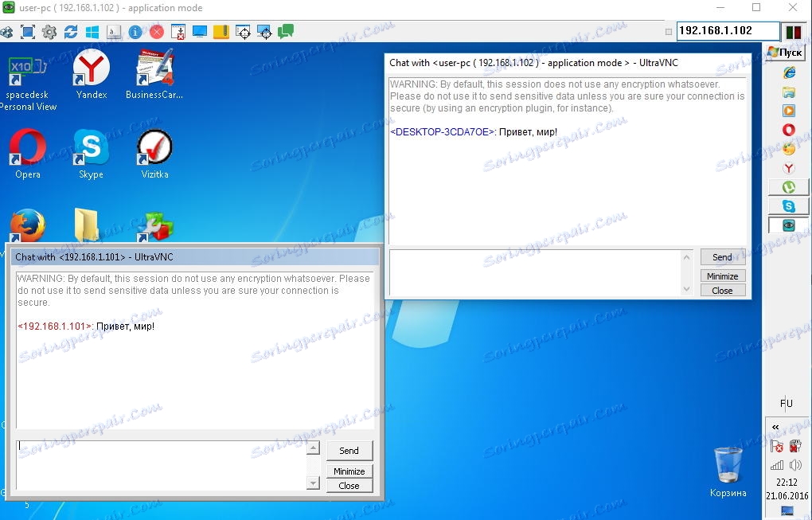The width and height of the screenshot is (812, 520).
Task: Close the 192.168.1.101 chat window
Action: point(349,486)
